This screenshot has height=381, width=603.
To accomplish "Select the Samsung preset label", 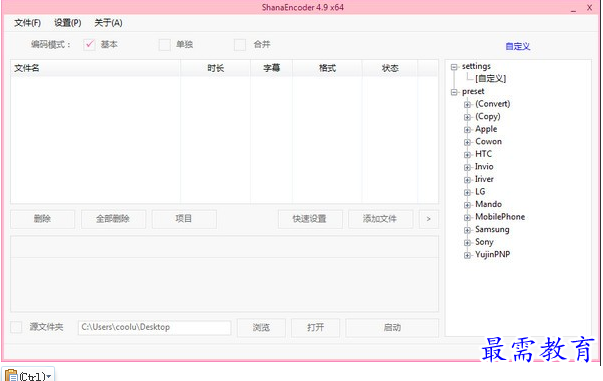I will click(492, 230).
